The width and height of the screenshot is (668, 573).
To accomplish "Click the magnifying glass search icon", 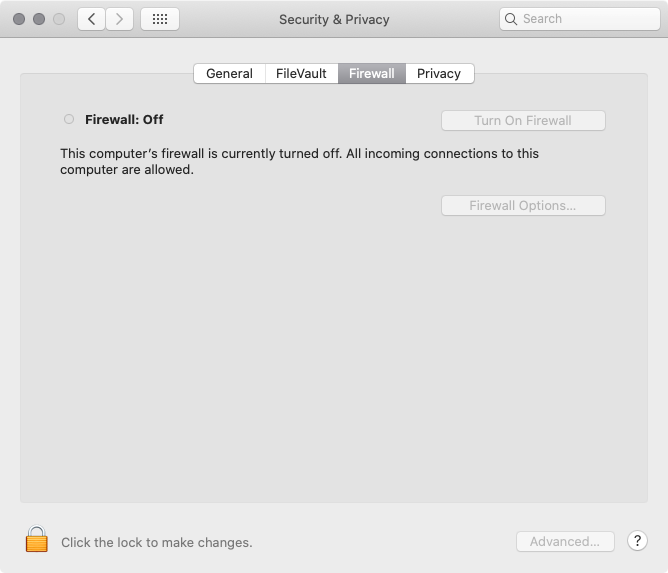I will pos(512,19).
